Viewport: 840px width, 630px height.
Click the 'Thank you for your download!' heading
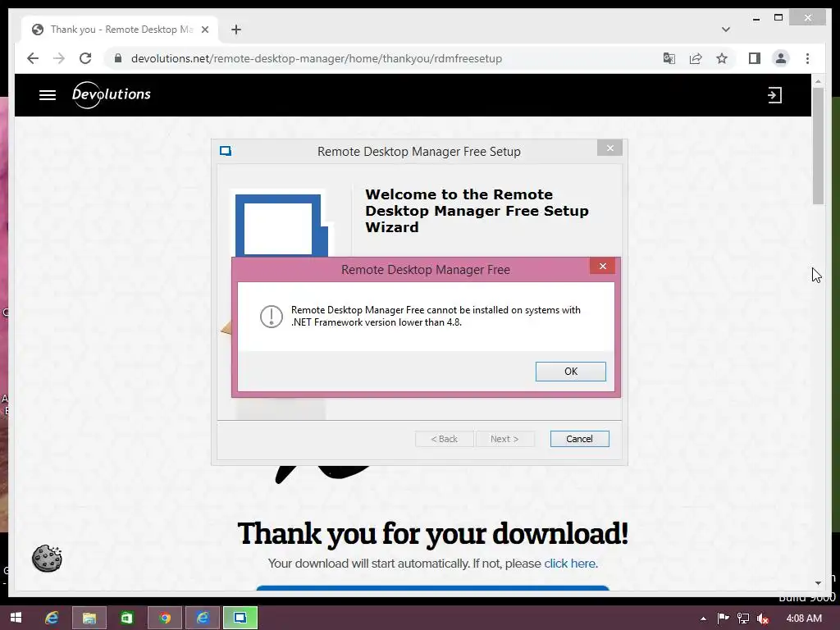coord(433,533)
